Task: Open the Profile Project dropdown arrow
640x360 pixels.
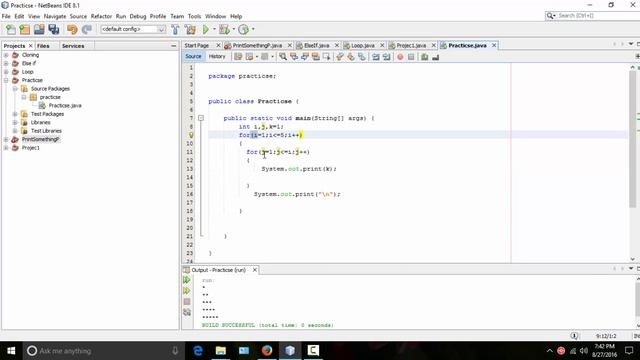Action: (x=253, y=29)
